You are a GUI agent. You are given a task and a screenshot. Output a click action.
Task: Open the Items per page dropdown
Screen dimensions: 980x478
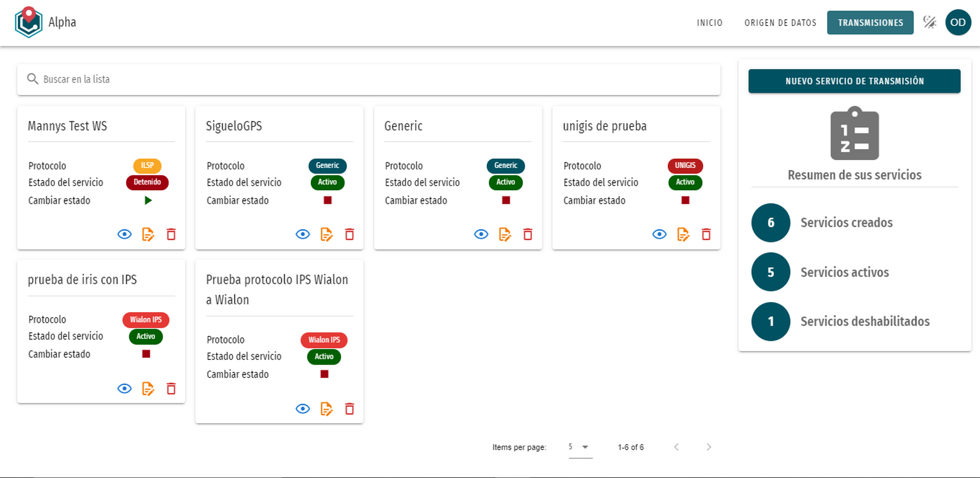[580, 447]
